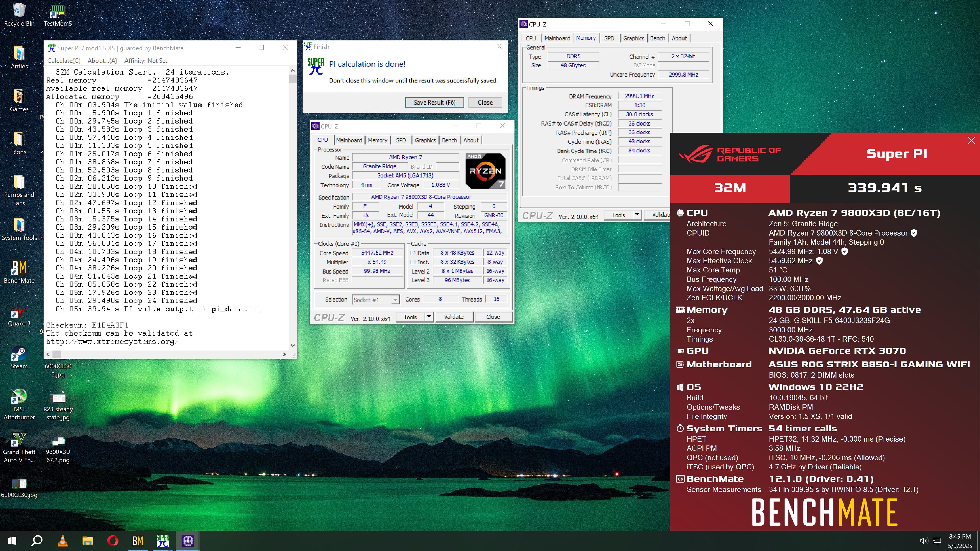Image resolution: width=980 pixels, height=551 pixels.
Task: Click the Super PI horizontal scrollbar thumb
Action: (57, 354)
